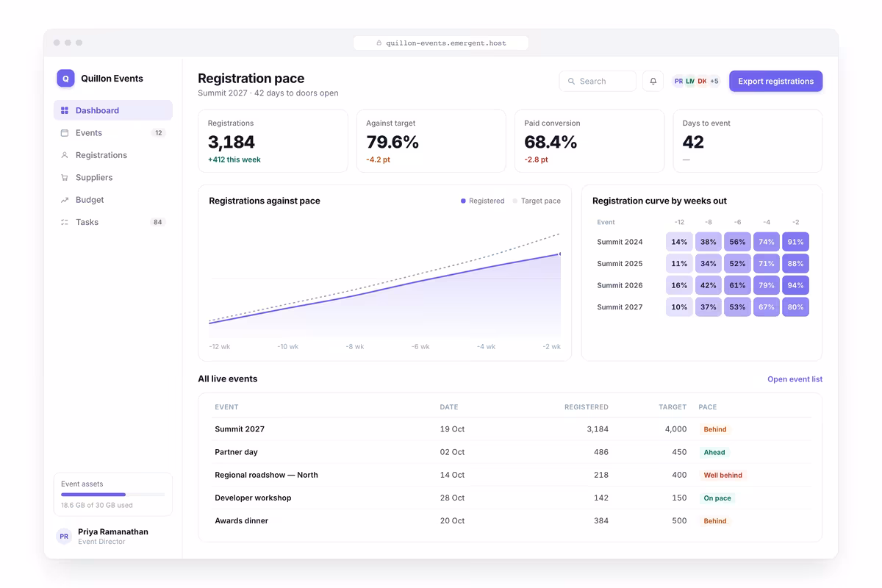This screenshot has height=588, width=882.
Task: Open event list link
Action: pyautogui.click(x=795, y=379)
